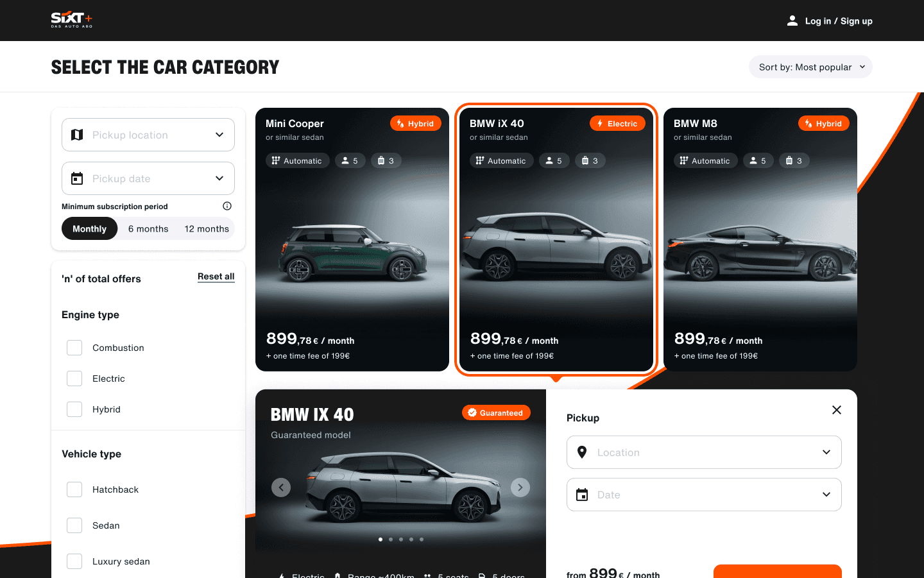The height and width of the screenshot is (578, 924).
Task: Click the Hybrid badge on Mini Cooper card
Action: (x=416, y=124)
